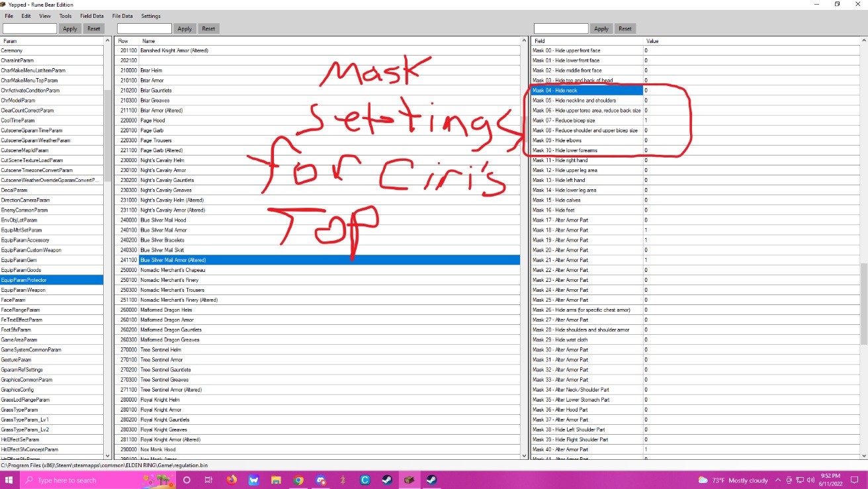This screenshot has width=868, height=489.
Task: Click the Name column header in rows list
Action: (329, 41)
